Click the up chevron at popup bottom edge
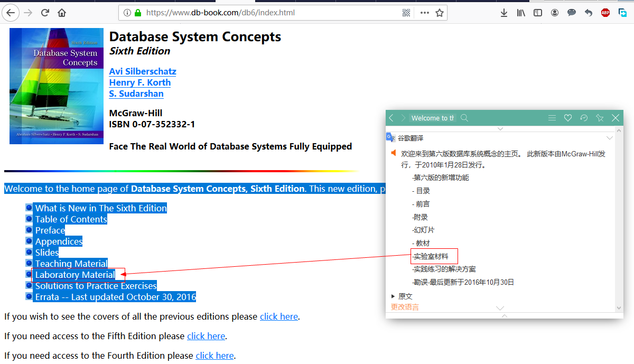The image size is (634, 364). click(x=504, y=315)
